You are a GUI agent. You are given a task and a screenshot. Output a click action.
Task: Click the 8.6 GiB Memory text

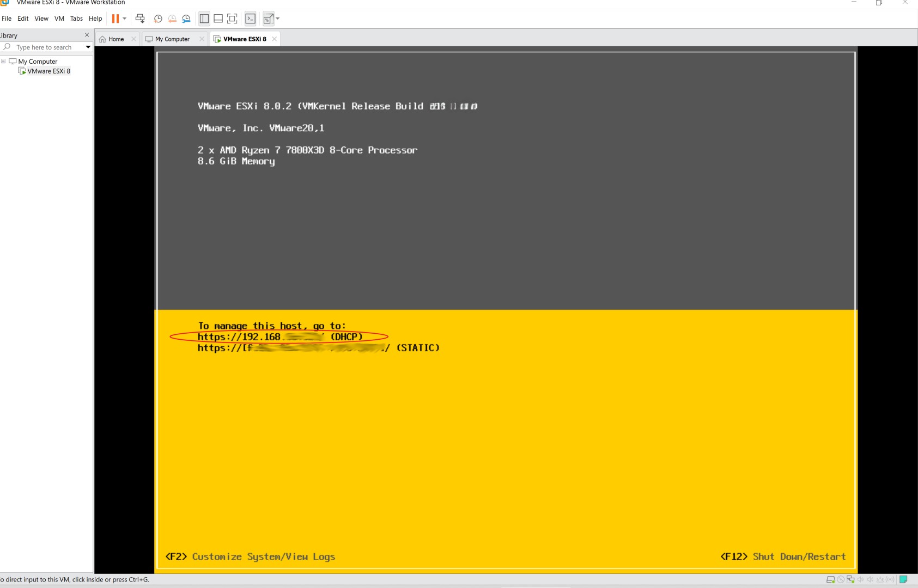[236, 161]
